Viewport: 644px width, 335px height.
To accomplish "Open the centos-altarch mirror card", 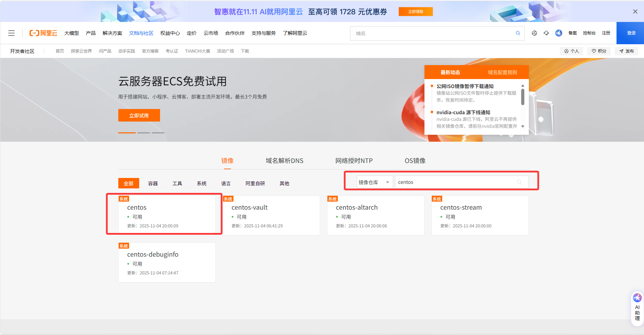I will [x=376, y=215].
